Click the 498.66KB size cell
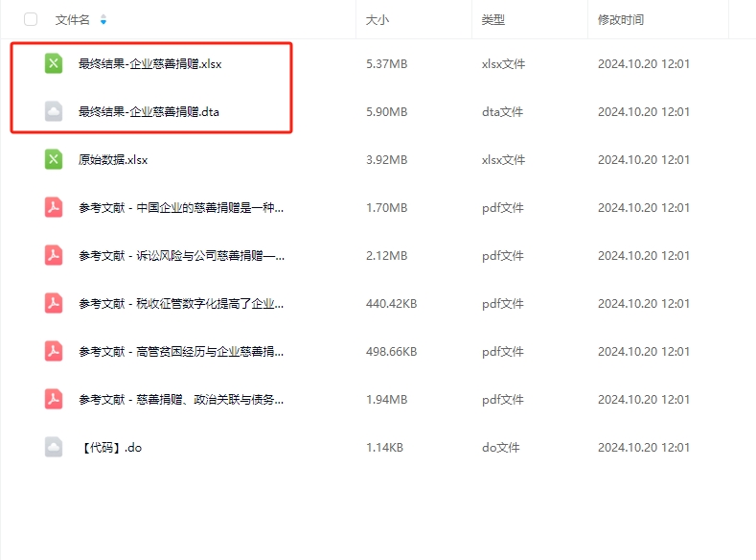This screenshot has width=756, height=560. click(392, 352)
